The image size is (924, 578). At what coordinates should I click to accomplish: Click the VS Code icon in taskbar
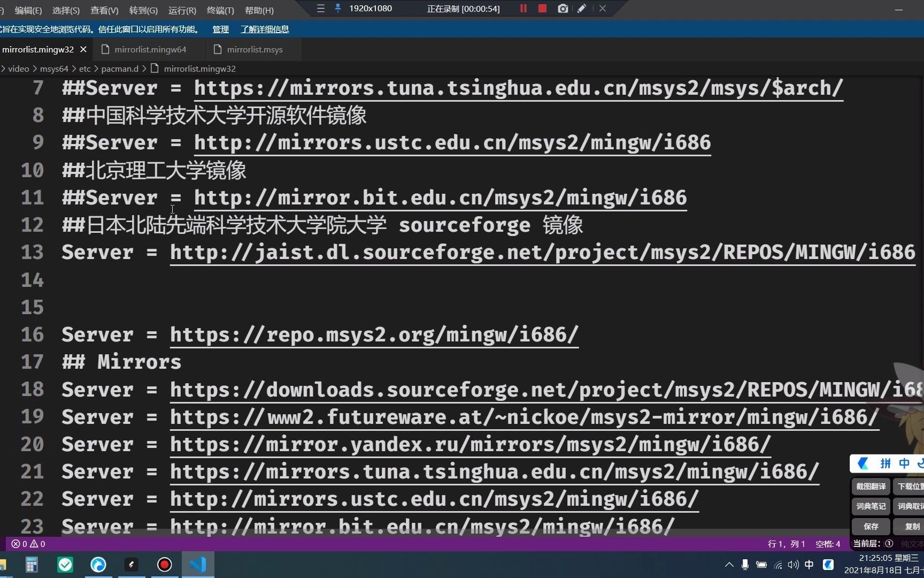coord(198,565)
